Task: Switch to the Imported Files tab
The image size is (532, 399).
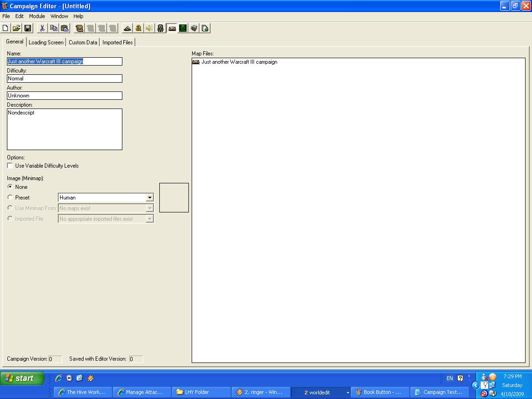Action: [x=117, y=42]
